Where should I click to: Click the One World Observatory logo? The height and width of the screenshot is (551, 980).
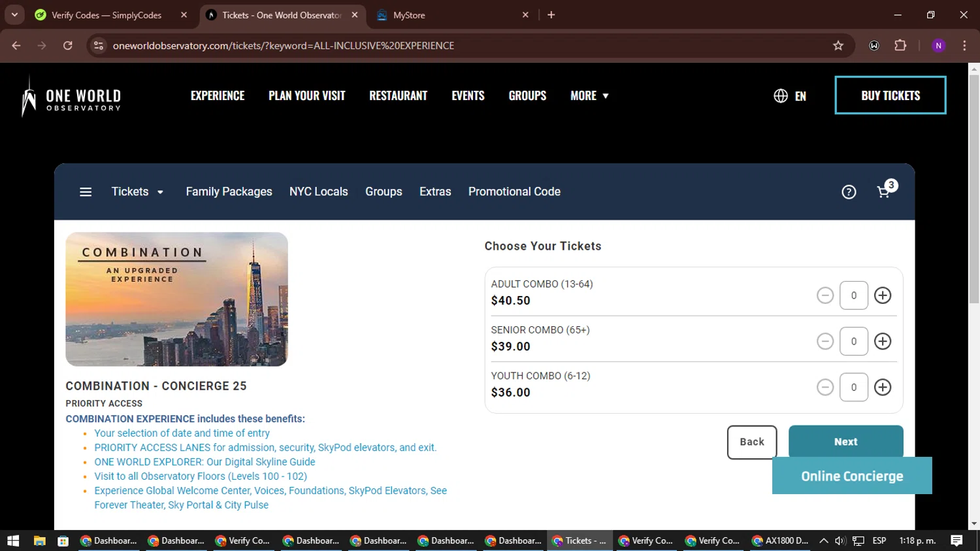pyautogui.click(x=71, y=97)
